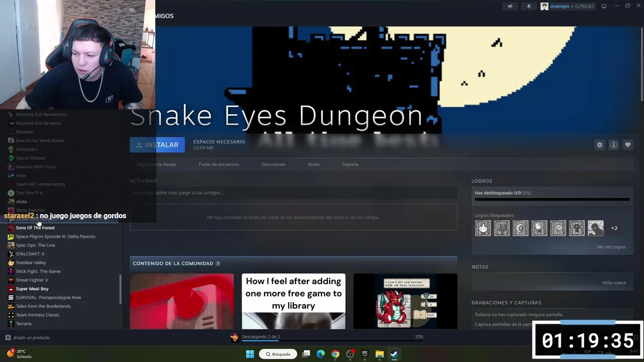
Task: Open the 'How I feel' meme thumbnail
Action: click(293, 301)
